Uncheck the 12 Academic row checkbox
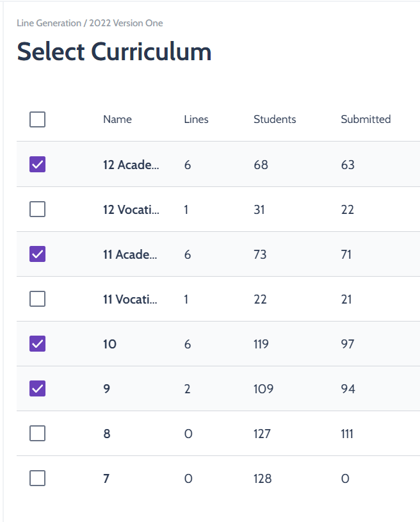 37,164
